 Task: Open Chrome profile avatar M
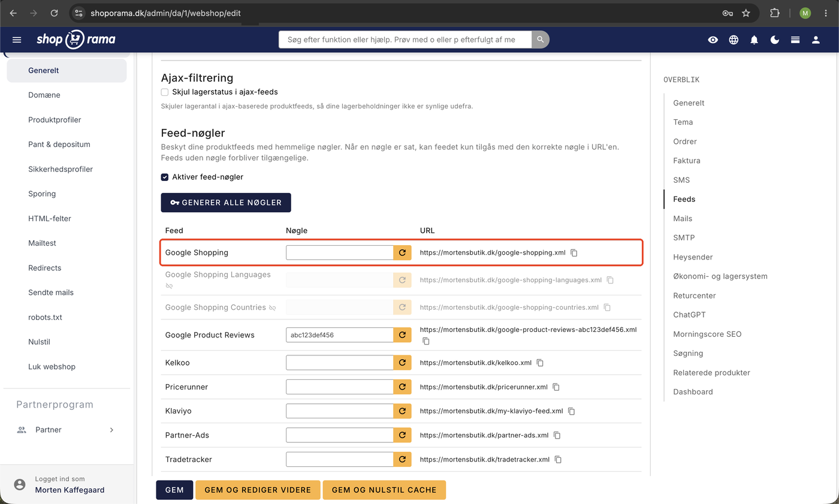(x=805, y=13)
